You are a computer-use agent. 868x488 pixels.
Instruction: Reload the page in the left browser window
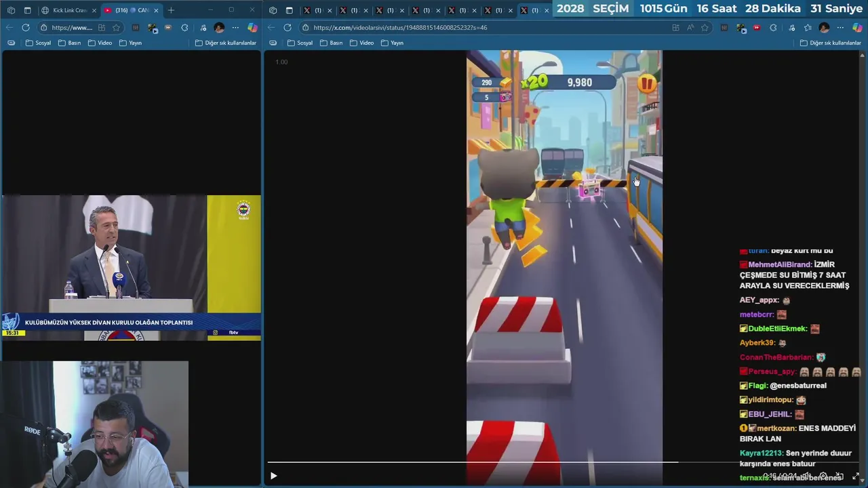(26, 28)
